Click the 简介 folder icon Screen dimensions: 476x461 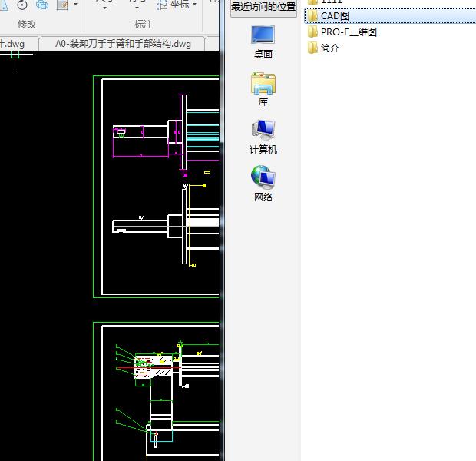(x=312, y=48)
